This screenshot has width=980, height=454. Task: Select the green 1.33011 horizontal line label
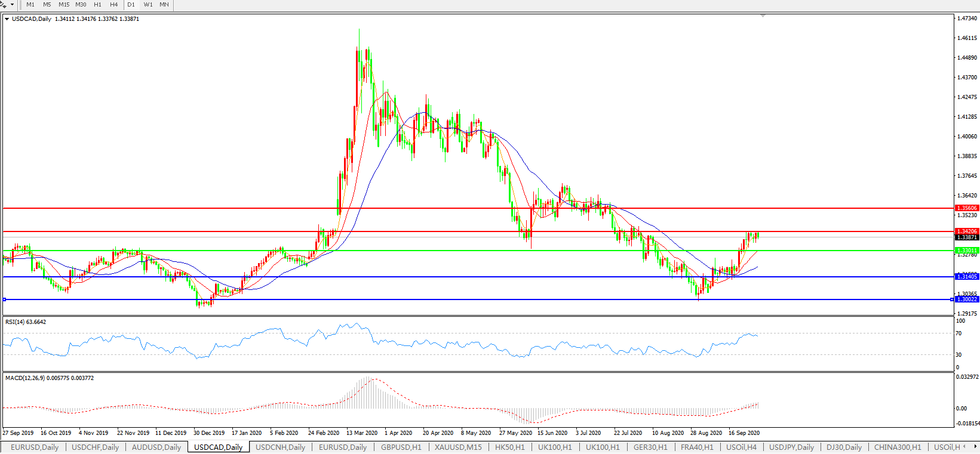tap(967, 251)
